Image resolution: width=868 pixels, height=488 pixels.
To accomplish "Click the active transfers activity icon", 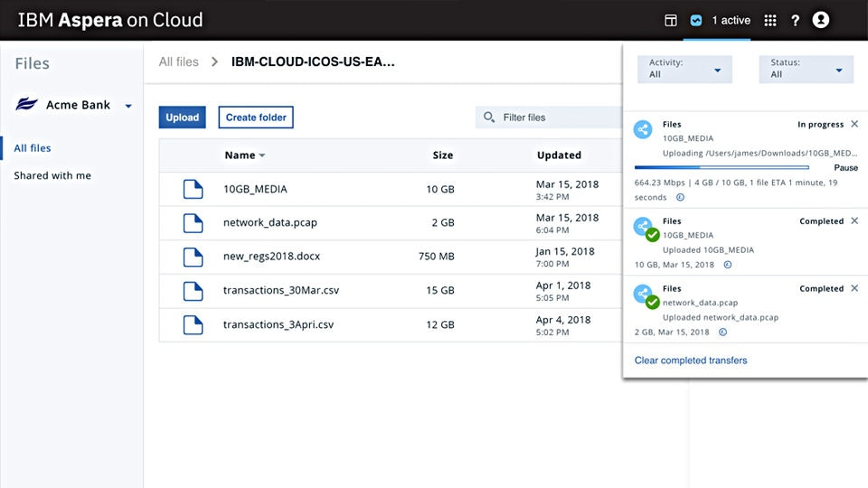I will pyautogui.click(x=695, y=20).
